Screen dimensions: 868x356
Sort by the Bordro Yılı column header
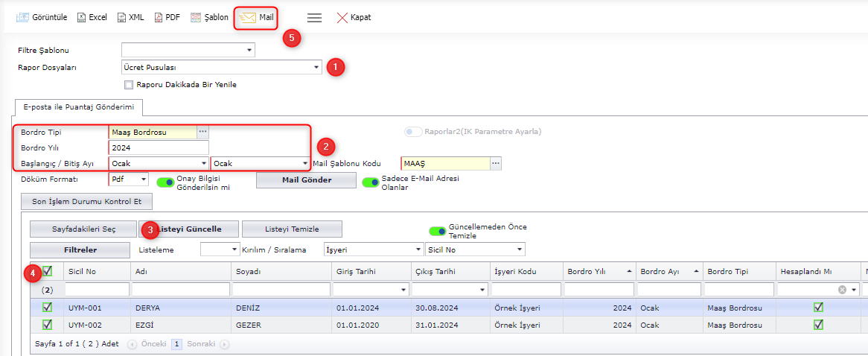pyautogui.click(x=599, y=272)
